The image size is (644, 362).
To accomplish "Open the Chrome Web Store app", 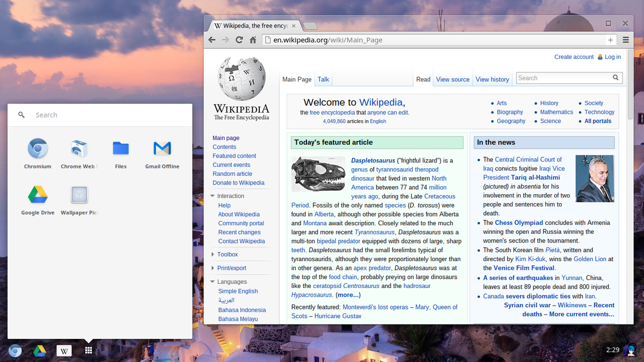I will point(79,147).
